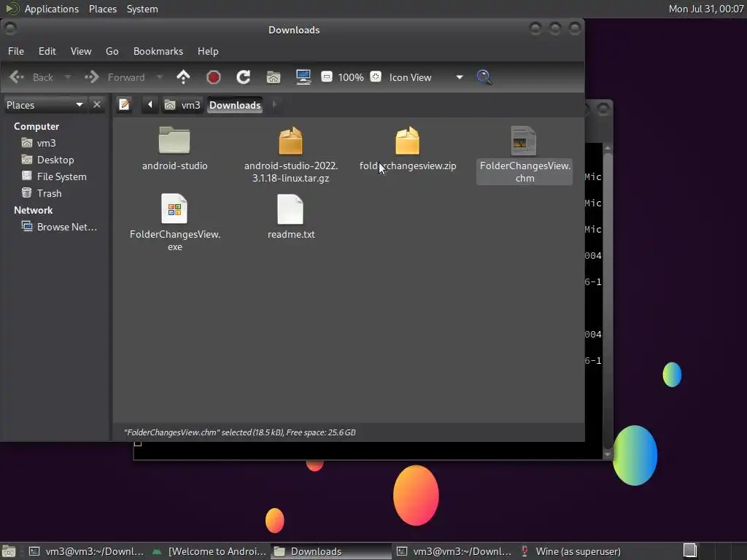Image resolution: width=747 pixels, height=560 pixels.
Task: Select the folderchangesview.zip archive
Action: coord(408,148)
